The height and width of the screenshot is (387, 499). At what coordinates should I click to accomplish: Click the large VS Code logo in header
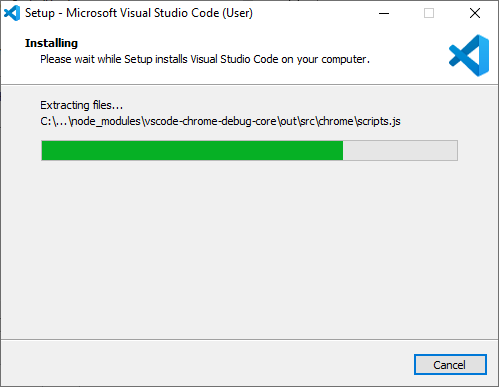pos(469,55)
